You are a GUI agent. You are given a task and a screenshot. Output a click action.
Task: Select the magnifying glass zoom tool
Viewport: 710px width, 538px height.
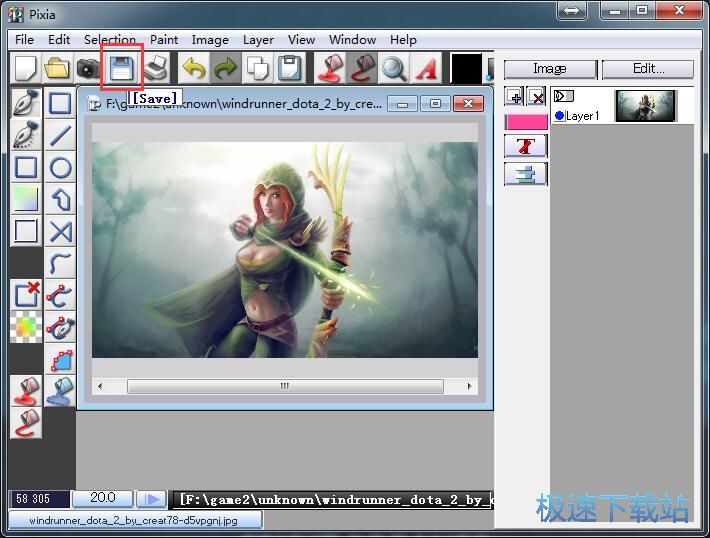[393, 68]
